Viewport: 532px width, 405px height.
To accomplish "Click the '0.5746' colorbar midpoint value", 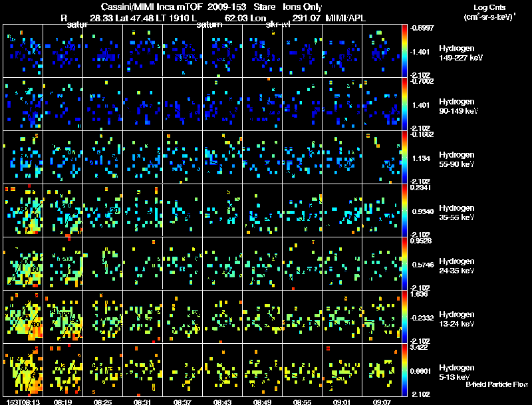I will [423, 265].
